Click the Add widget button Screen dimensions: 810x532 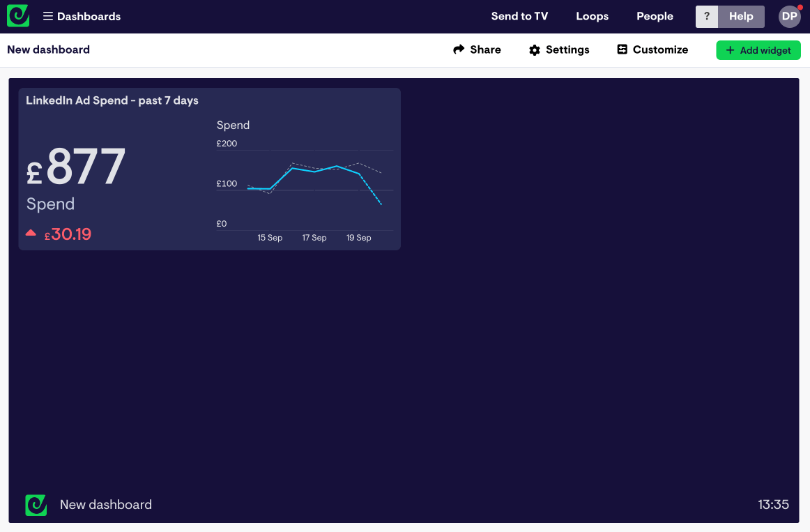click(758, 50)
